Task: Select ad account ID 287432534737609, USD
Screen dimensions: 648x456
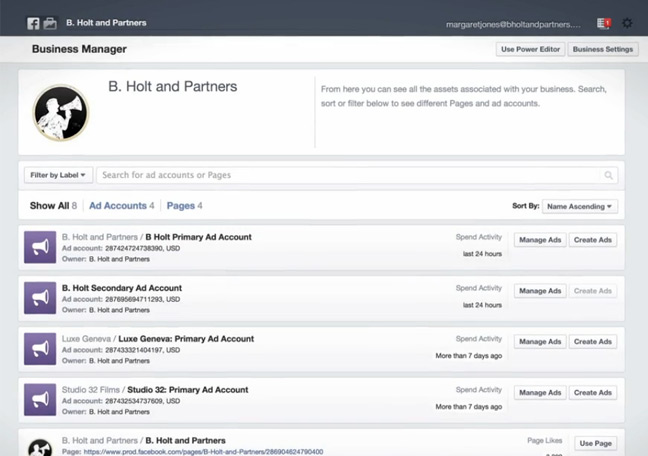Action: (142, 401)
